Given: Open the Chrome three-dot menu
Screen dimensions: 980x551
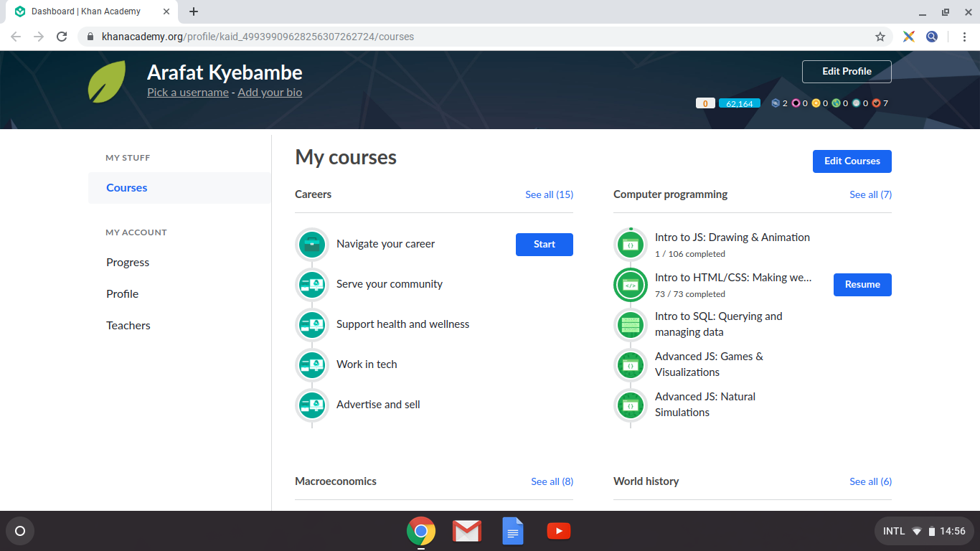Looking at the screenshot, I should [963, 37].
